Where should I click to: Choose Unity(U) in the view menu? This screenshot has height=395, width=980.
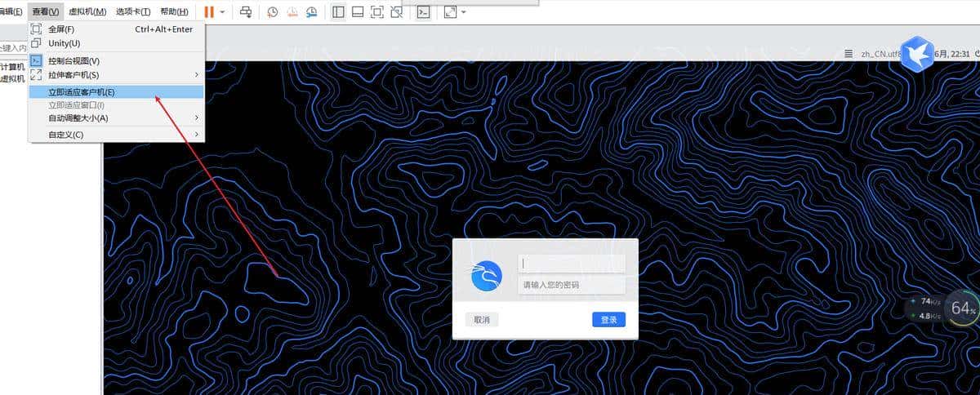[117, 42]
